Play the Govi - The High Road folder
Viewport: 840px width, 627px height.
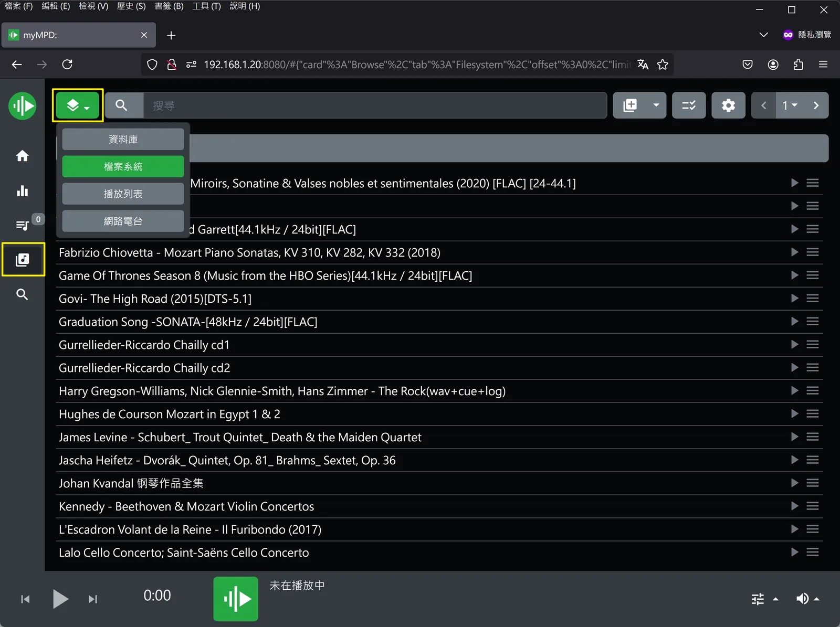[795, 298]
